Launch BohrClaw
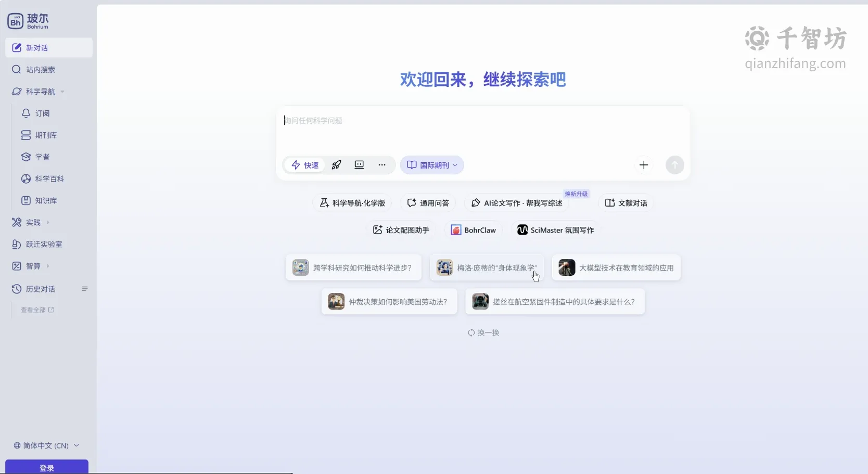Image resolution: width=868 pixels, height=474 pixels. [x=473, y=230]
